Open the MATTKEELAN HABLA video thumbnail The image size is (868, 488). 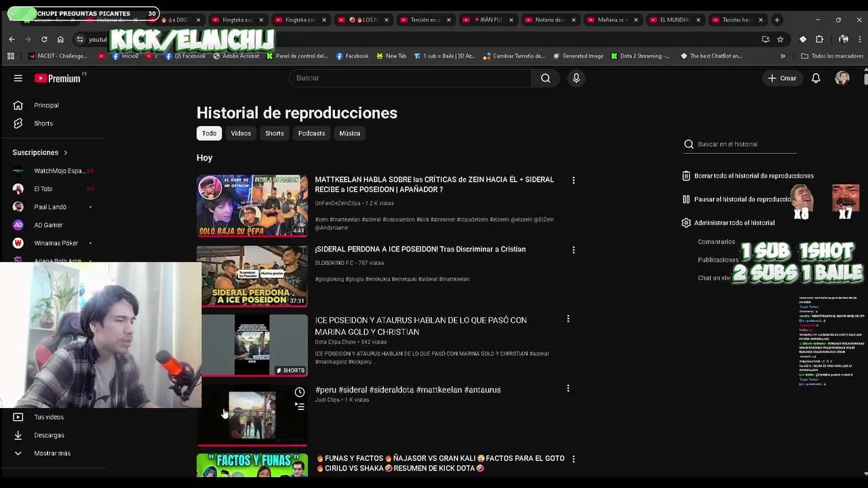(x=252, y=206)
